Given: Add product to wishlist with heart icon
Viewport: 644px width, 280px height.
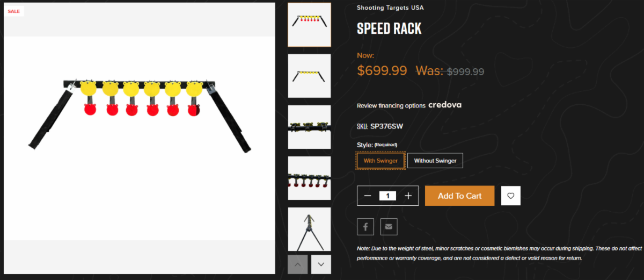Looking at the screenshot, I should [510, 196].
